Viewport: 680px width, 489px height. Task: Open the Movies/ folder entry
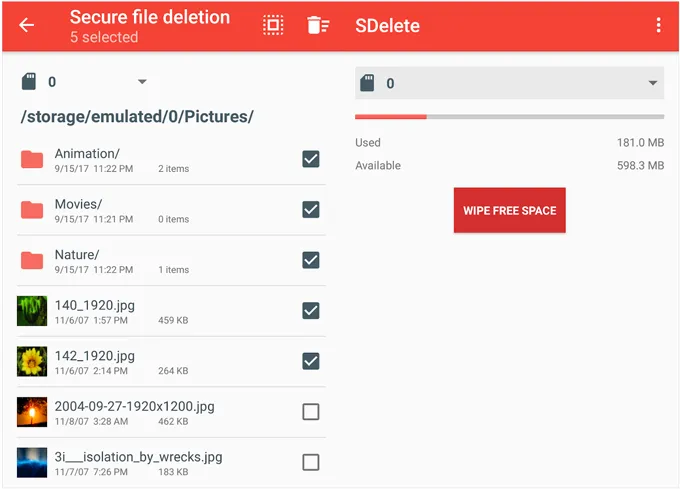point(79,204)
